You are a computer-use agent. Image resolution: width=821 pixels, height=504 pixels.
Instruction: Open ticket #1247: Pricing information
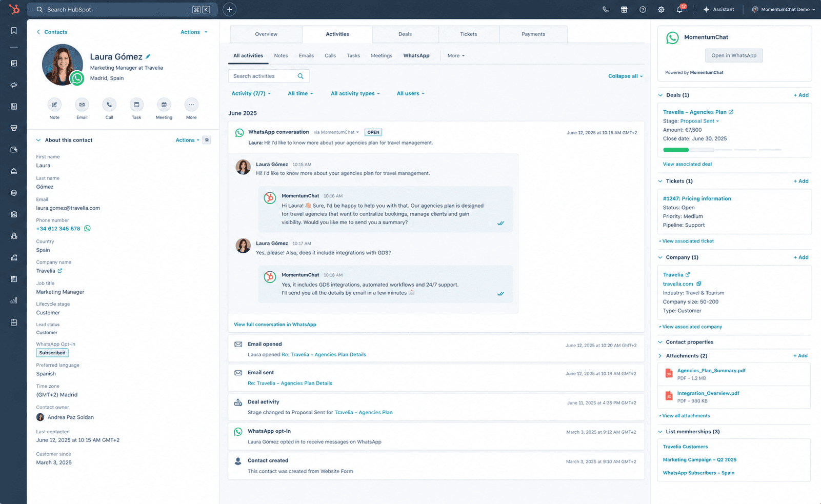[697, 198]
